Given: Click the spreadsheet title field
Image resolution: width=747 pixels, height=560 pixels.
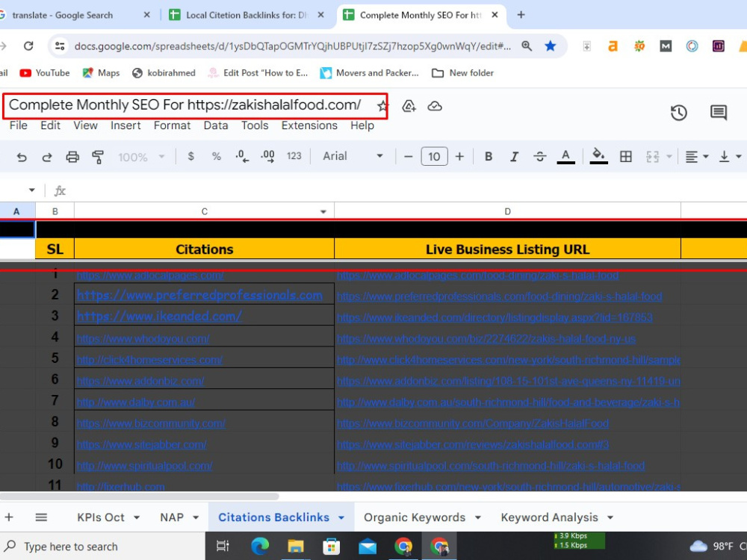Looking at the screenshot, I should point(185,105).
